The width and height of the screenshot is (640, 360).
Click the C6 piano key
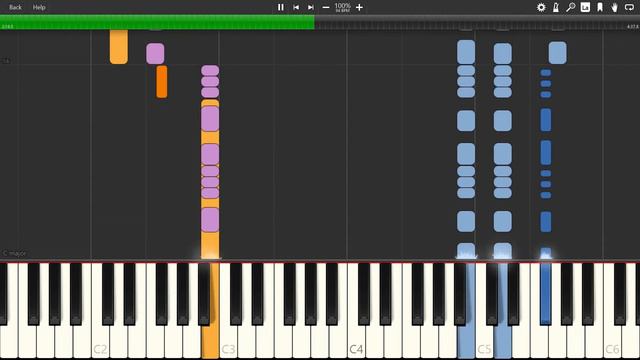tap(612, 343)
